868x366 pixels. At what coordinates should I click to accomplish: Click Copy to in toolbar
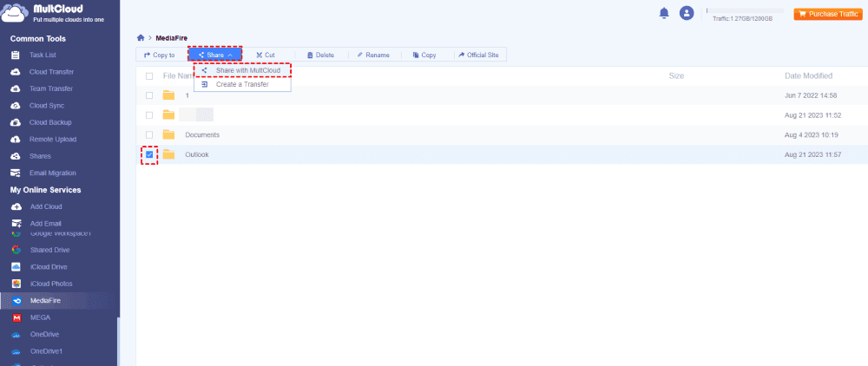tap(160, 56)
